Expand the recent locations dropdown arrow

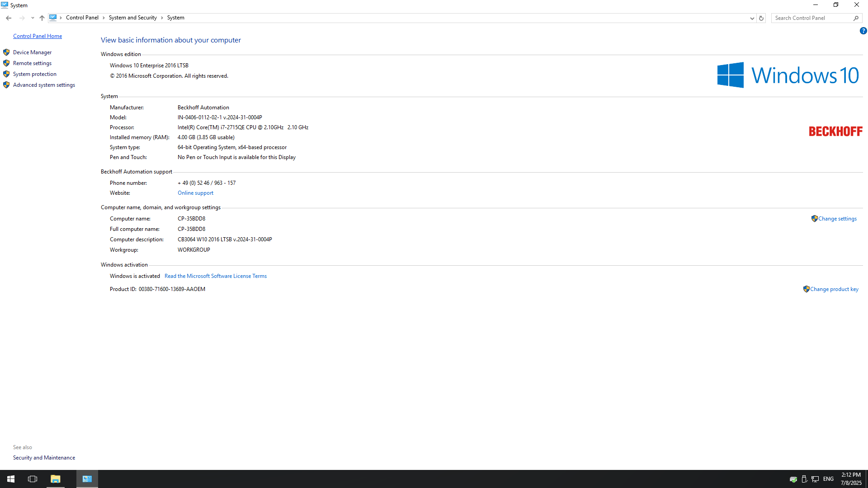tap(33, 18)
